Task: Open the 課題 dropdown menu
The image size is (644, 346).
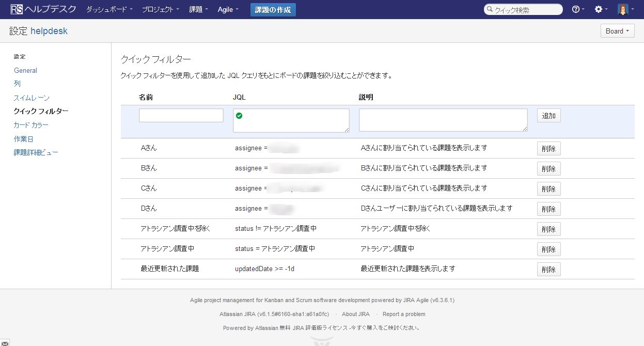Action: click(x=199, y=9)
